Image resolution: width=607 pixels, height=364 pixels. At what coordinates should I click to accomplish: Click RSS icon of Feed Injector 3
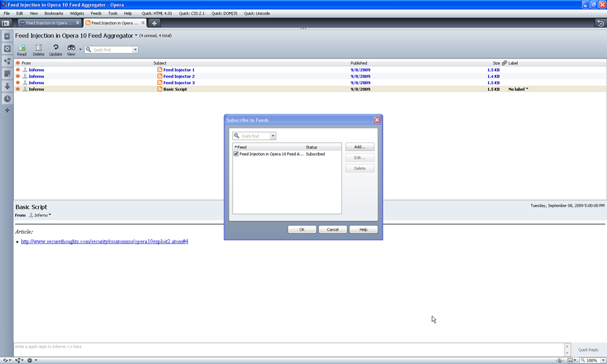160,83
